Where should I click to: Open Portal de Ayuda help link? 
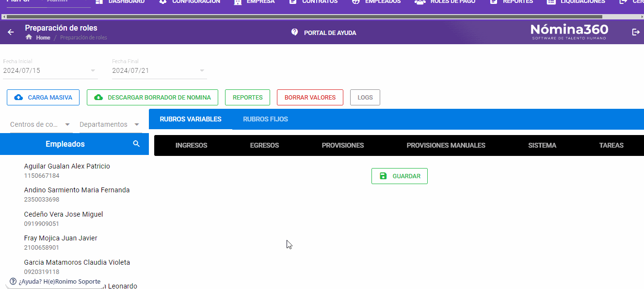coord(324,33)
